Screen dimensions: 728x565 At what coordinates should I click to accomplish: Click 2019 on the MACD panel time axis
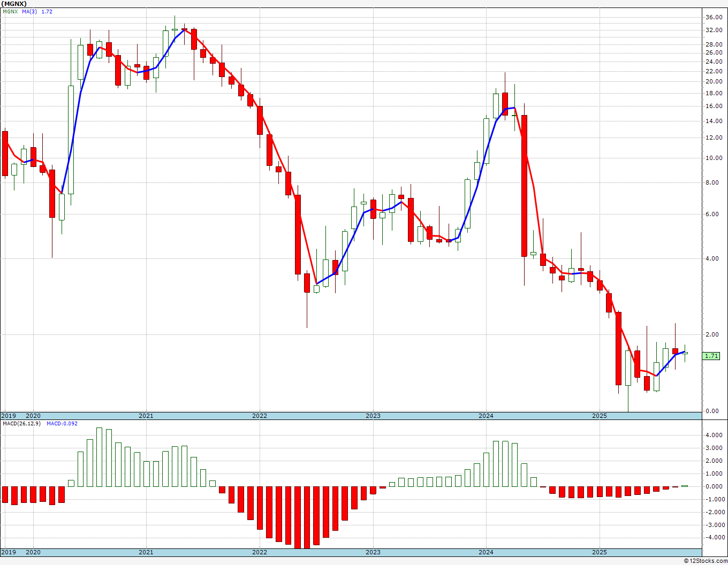coord(9,553)
